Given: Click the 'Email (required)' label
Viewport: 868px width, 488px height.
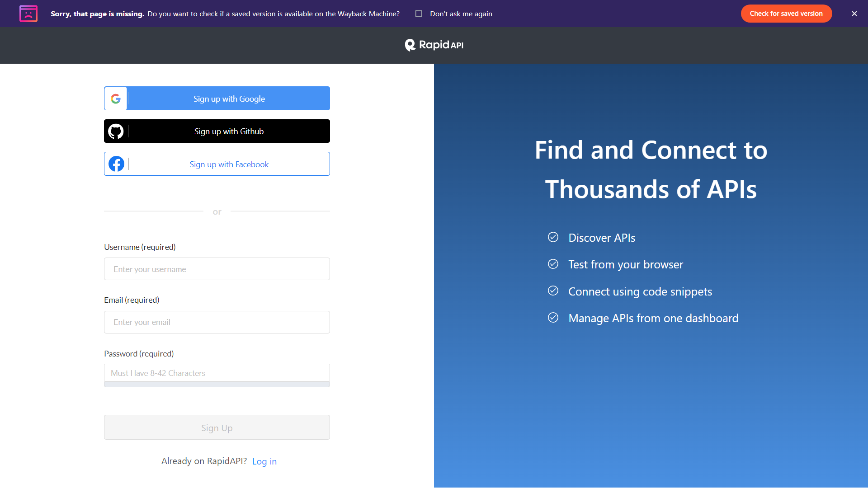Looking at the screenshot, I should pos(132,300).
